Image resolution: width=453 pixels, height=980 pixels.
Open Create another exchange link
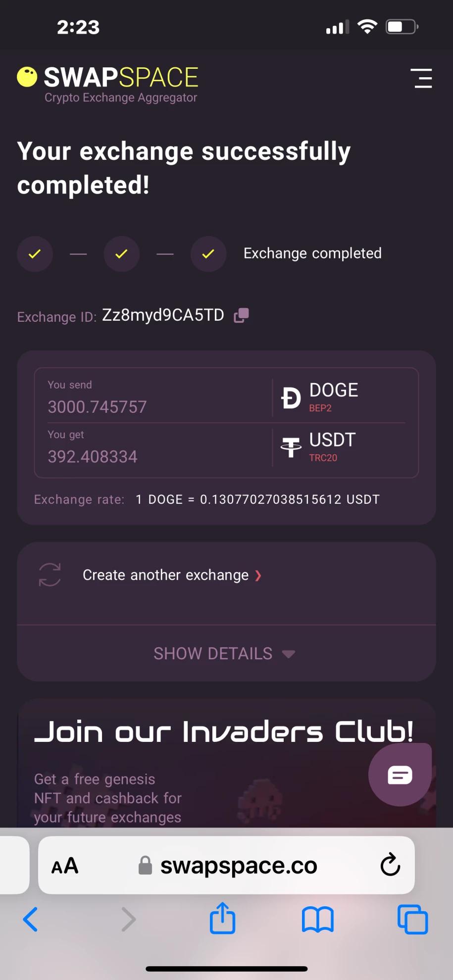pyautogui.click(x=165, y=575)
